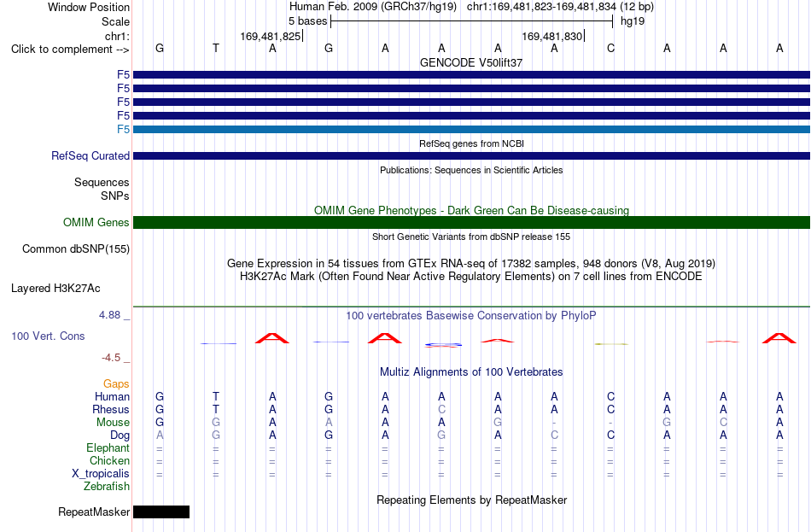This screenshot has width=811, height=532.
Task: Open '100 vertebrates Basewise Conservation by PhyloP'
Action: [x=471, y=316]
